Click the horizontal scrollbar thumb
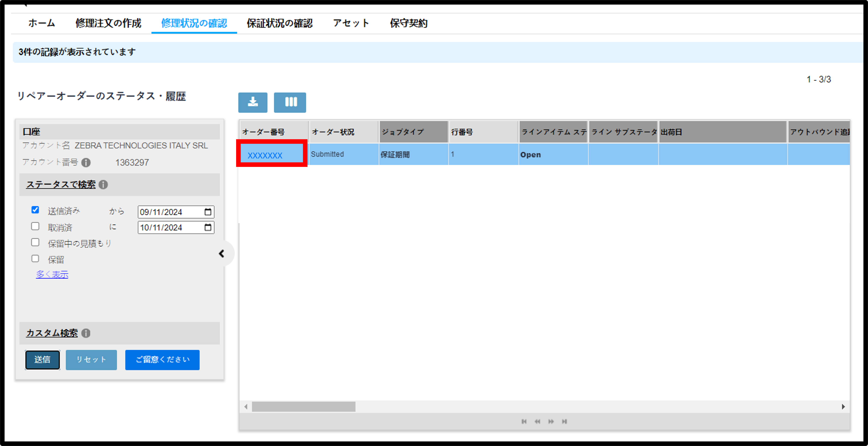868x446 pixels. click(x=304, y=407)
